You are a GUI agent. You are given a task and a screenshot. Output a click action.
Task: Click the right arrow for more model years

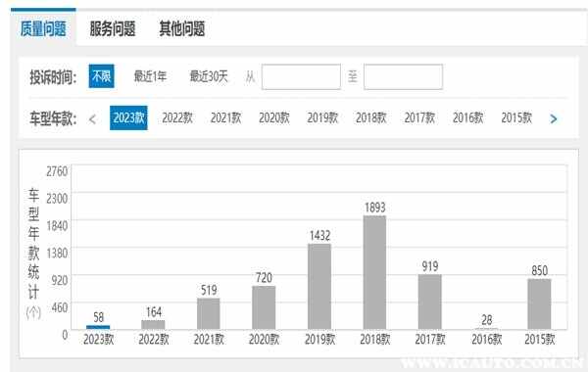pyautogui.click(x=554, y=119)
